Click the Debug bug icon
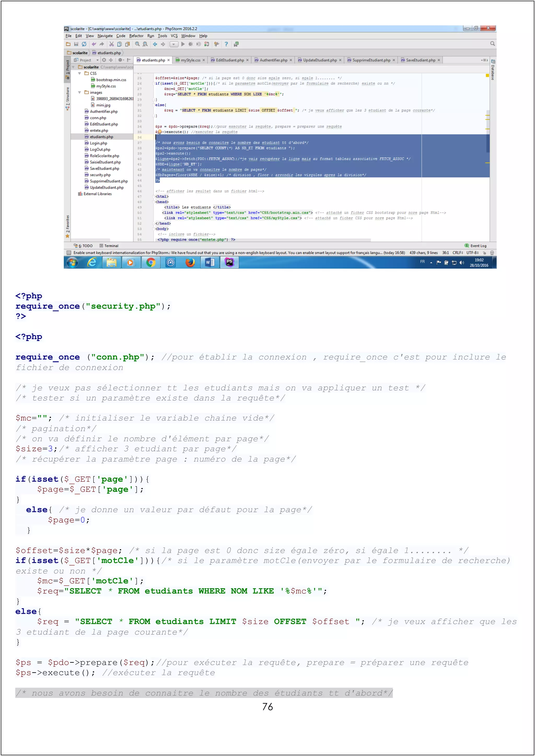 191,44
